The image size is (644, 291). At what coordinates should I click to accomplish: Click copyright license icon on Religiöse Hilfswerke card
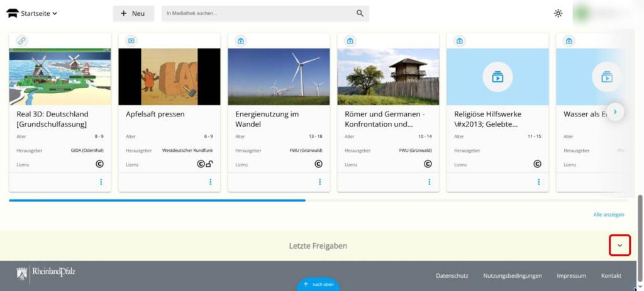pyautogui.click(x=537, y=164)
